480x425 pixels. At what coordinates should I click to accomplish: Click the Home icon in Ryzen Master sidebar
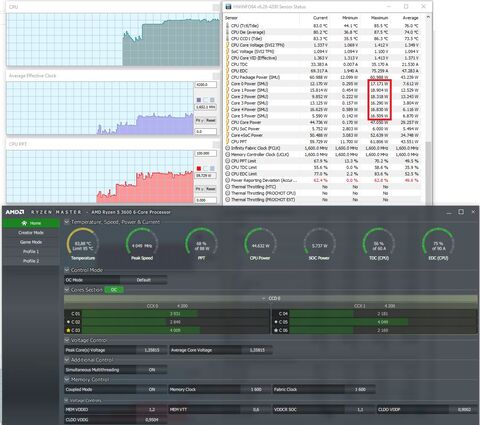point(24,223)
